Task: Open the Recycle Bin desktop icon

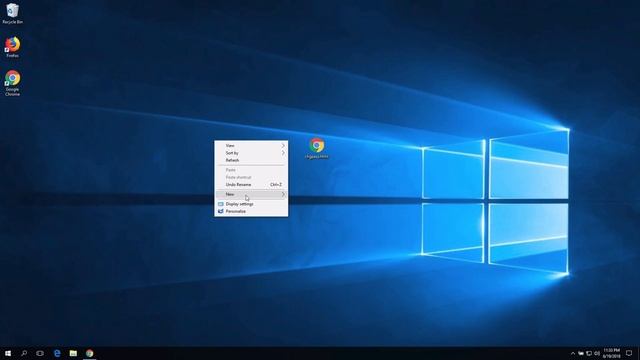Action: 12,13
